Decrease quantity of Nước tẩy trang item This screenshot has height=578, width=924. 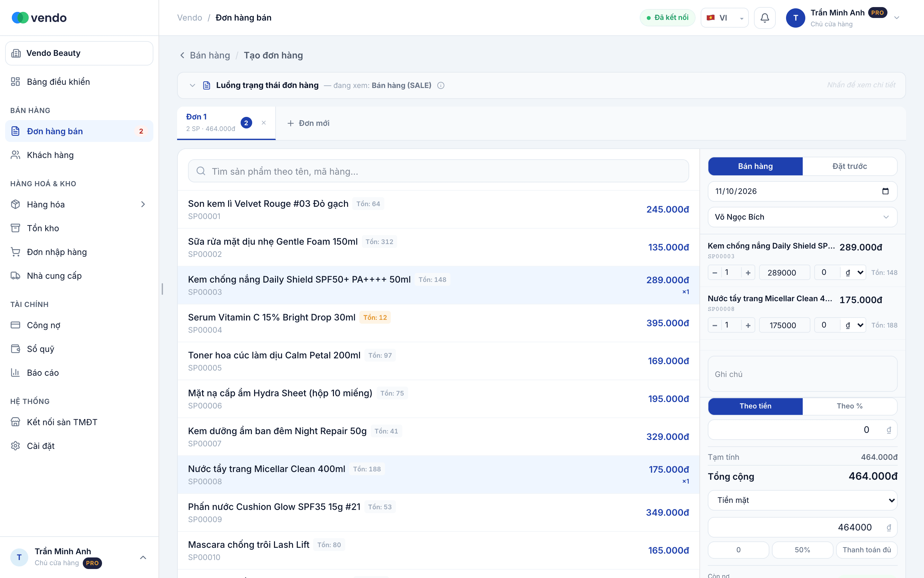point(715,325)
